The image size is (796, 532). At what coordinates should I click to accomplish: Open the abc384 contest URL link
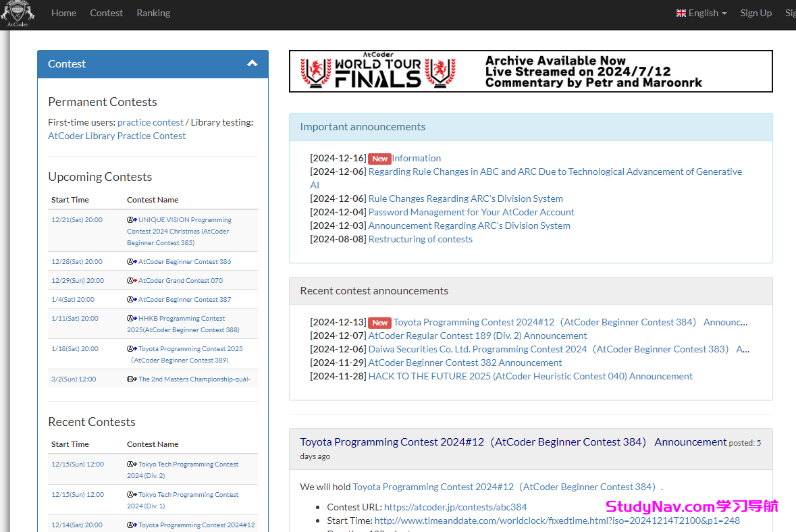pyautogui.click(x=455, y=507)
